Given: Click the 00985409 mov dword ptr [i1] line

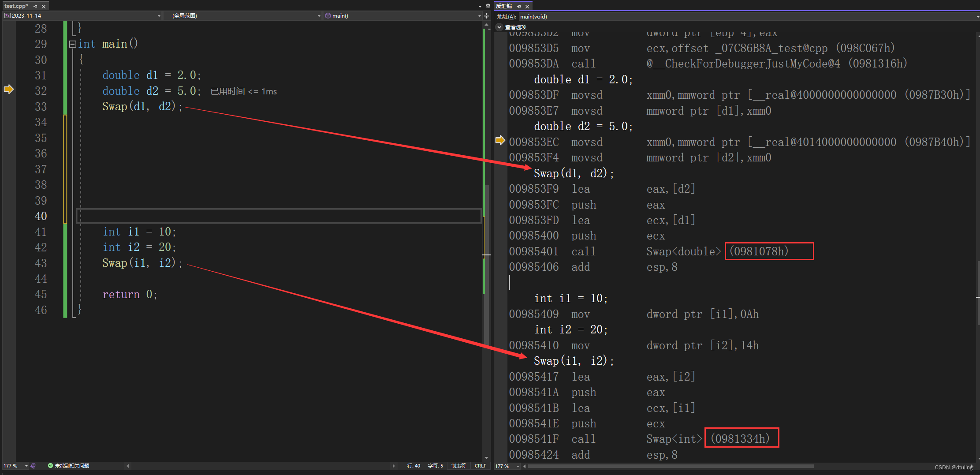Looking at the screenshot, I should [634, 314].
